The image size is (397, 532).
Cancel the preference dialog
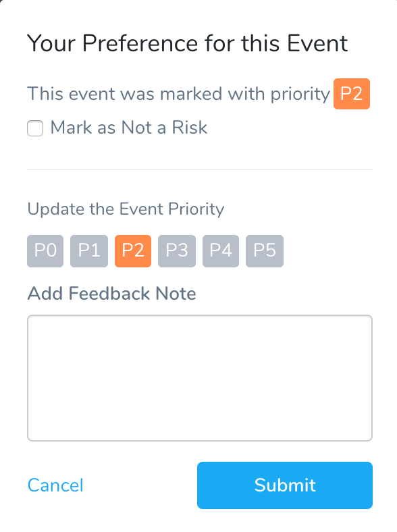(55, 485)
